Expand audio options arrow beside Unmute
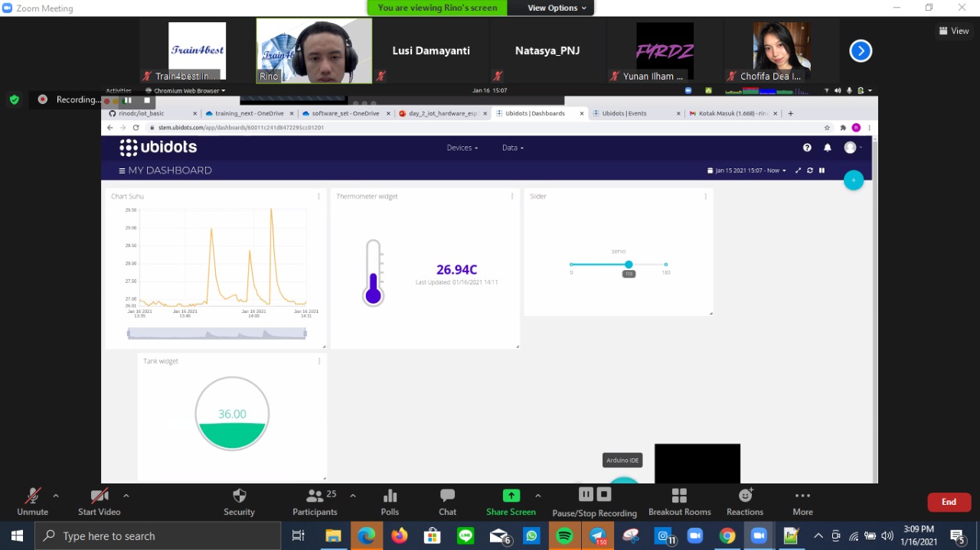 [x=55, y=496]
